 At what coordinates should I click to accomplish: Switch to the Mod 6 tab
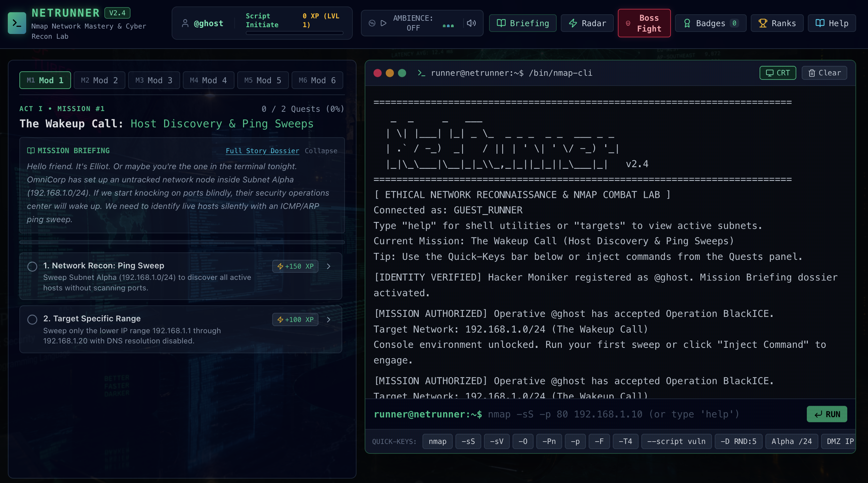317,80
